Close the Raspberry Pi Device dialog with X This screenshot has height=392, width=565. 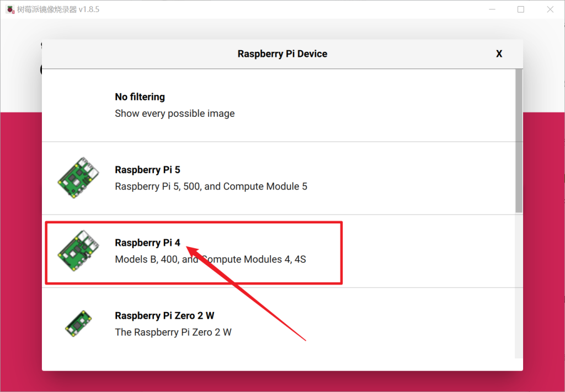(x=499, y=53)
